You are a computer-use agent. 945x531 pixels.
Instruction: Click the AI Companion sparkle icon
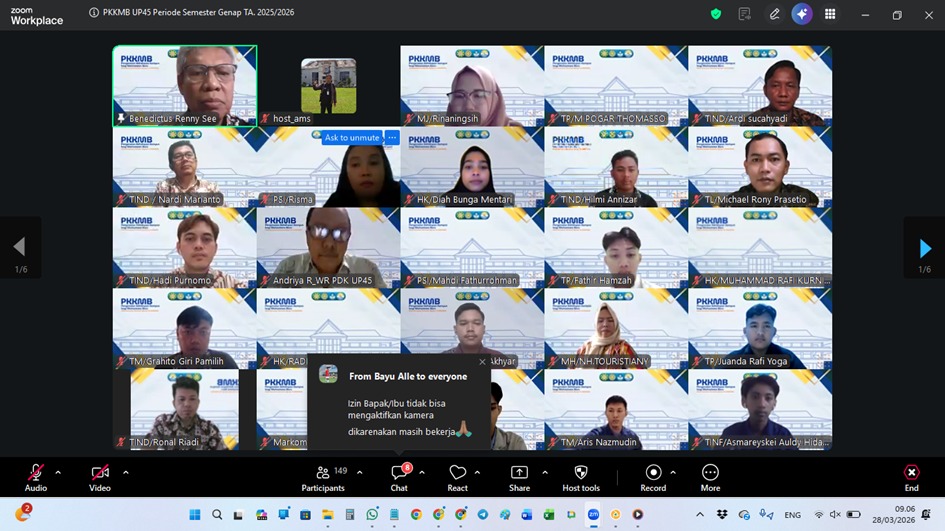point(801,14)
